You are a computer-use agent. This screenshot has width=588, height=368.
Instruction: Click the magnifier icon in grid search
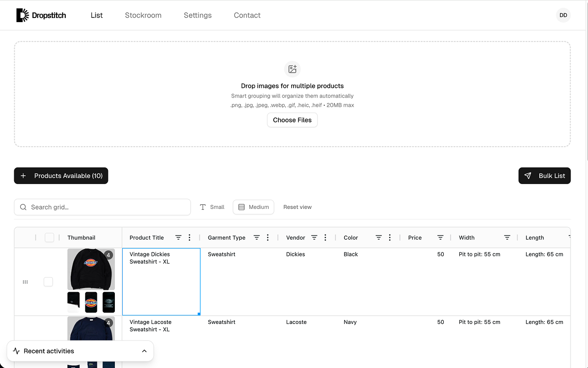click(x=23, y=207)
